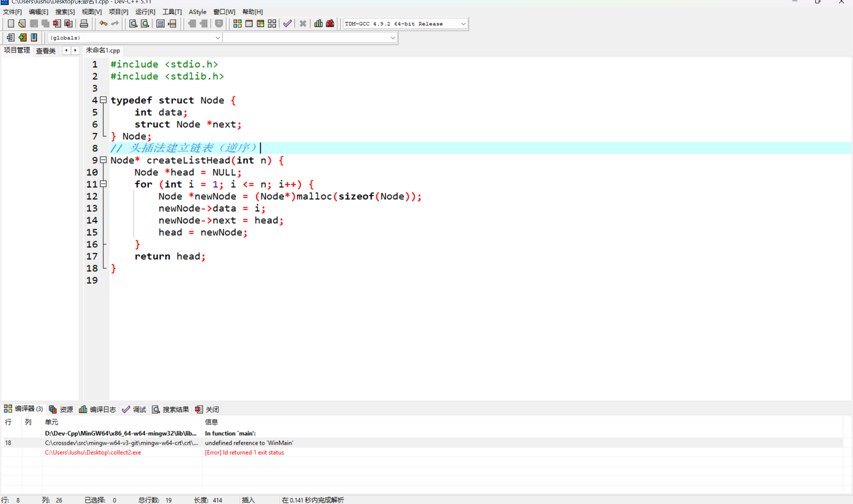Collapse the for loop fold on line 11
Image resolution: width=853 pixels, height=504 pixels.
[104, 184]
